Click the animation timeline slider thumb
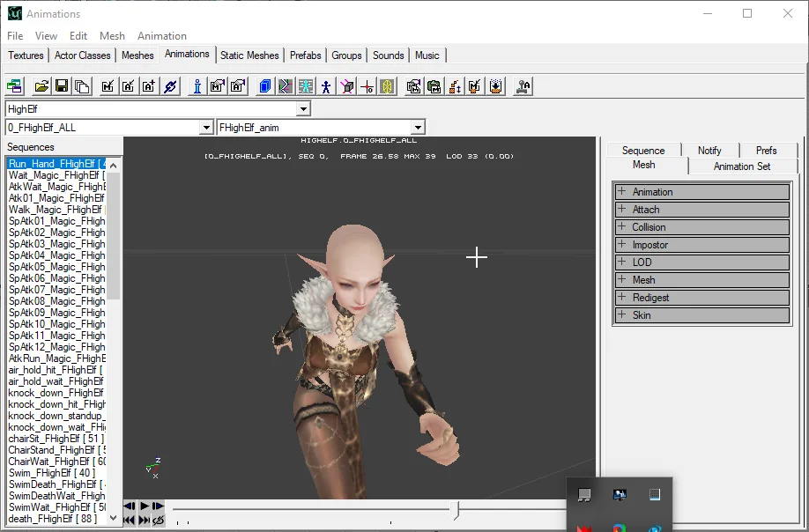 click(455, 510)
